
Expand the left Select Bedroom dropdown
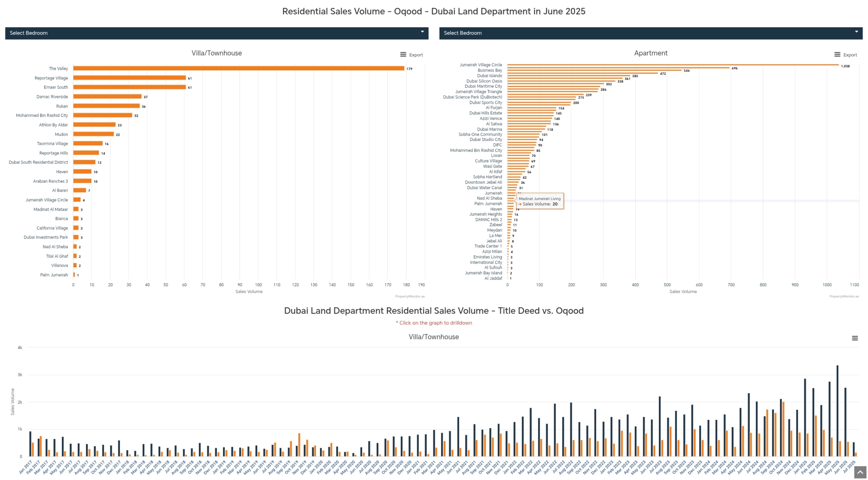point(217,33)
